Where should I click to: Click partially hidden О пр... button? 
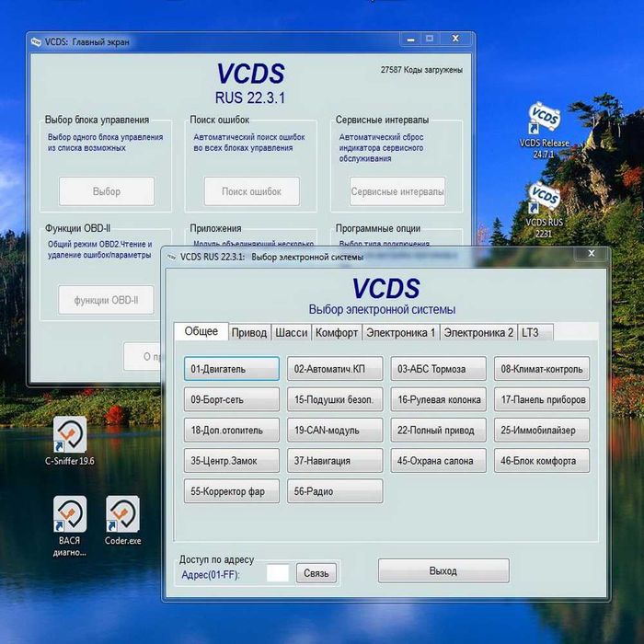143,357
